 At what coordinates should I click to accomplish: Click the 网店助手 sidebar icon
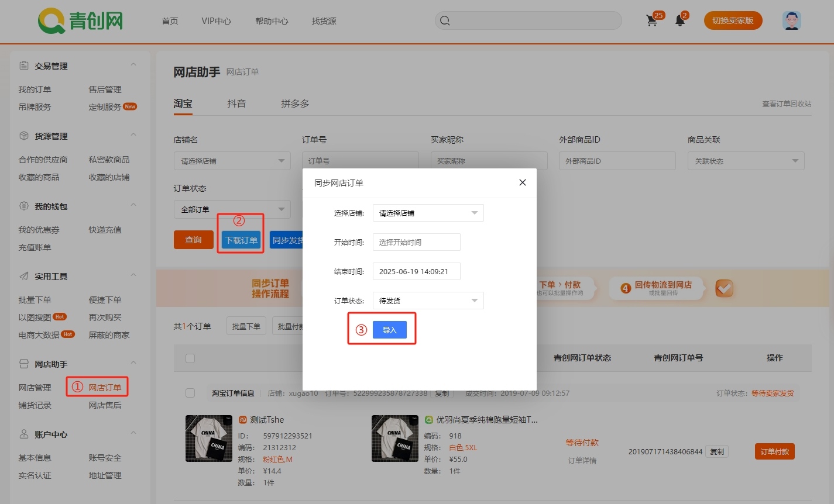(x=24, y=364)
